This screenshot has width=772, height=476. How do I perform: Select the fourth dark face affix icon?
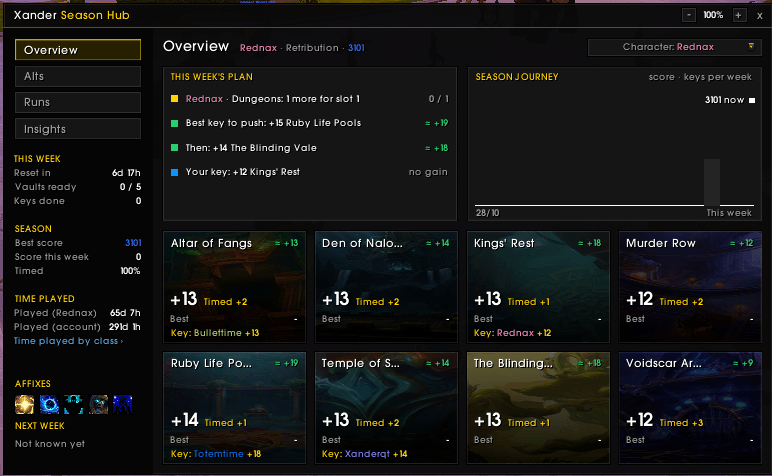pyautogui.click(x=98, y=405)
